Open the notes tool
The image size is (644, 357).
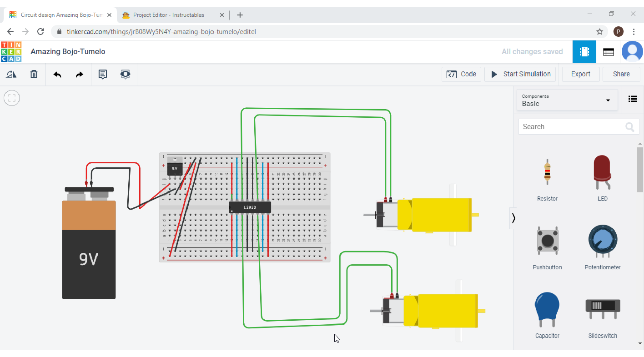pos(103,74)
